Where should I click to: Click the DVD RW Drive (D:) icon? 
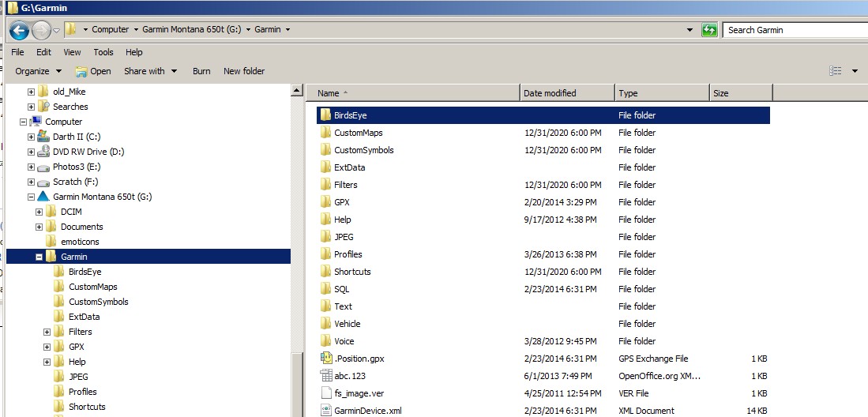(x=43, y=152)
